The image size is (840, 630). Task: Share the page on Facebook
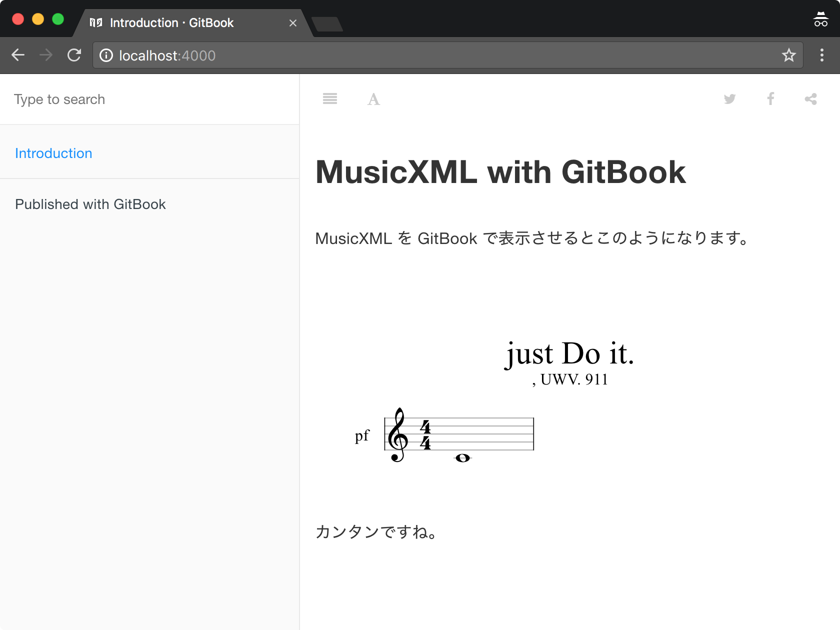coord(770,99)
